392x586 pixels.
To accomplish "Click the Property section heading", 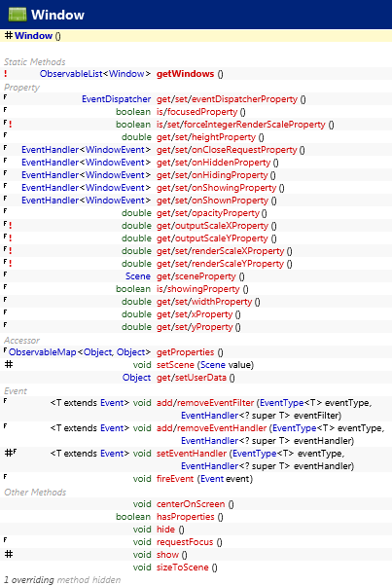I will click(21, 88).
